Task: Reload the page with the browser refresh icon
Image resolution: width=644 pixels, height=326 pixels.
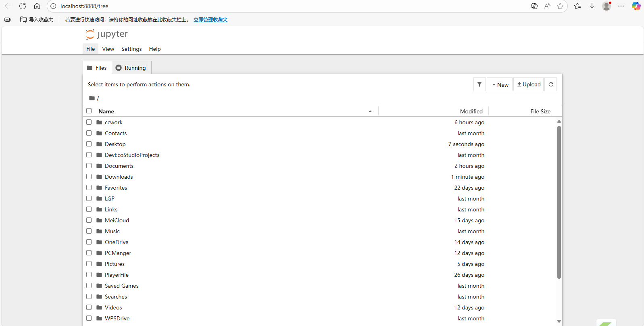Action: (23, 6)
